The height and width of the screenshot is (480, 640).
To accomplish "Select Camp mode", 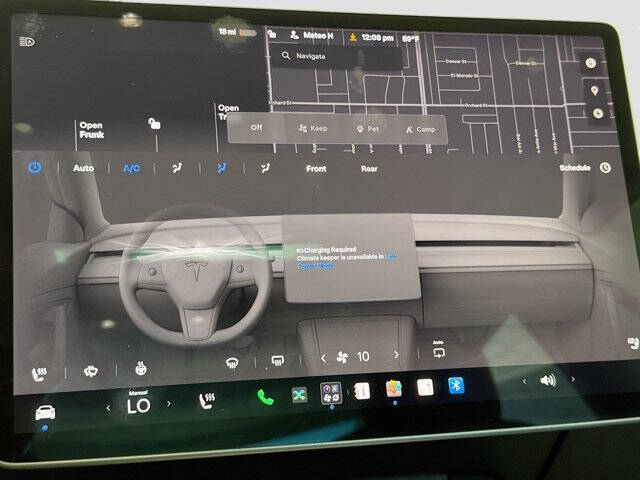I will pos(420,129).
